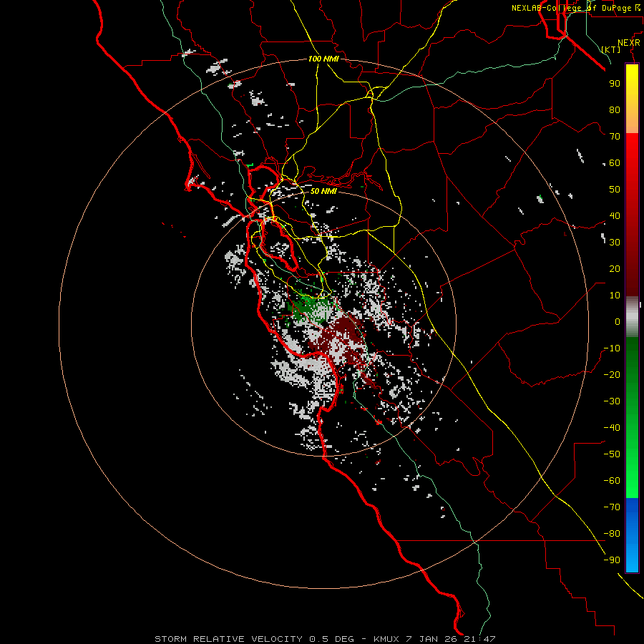The image size is (644, 644).
Task: Click the 10 value on the velocity scale
Action: (615, 296)
